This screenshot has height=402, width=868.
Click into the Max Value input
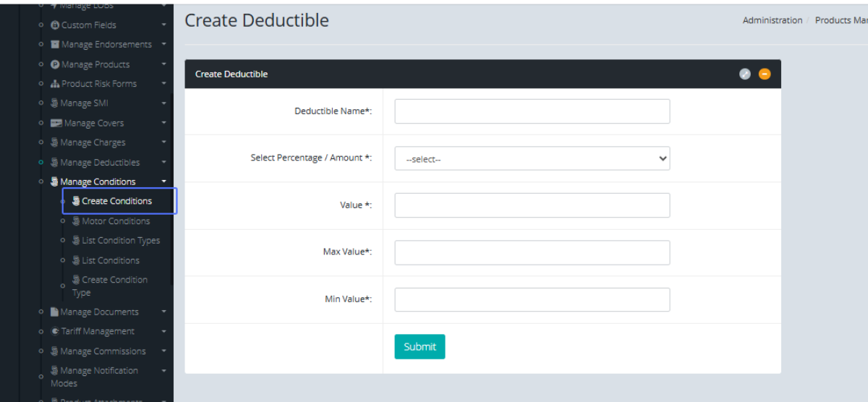coord(532,253)
